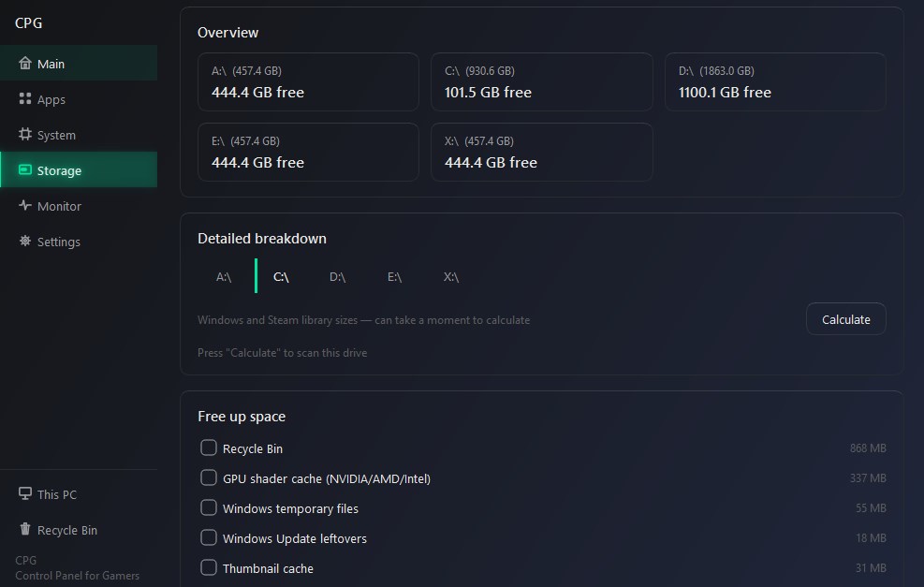Click the 'Windows temporary files' label
This screenshot has height=587, width=924.
click(290, 508)
